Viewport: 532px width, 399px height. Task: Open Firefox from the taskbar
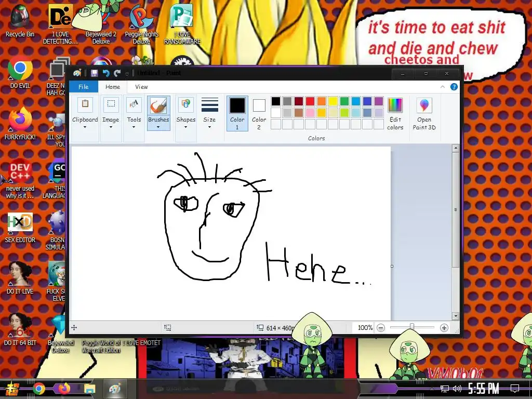64,389
